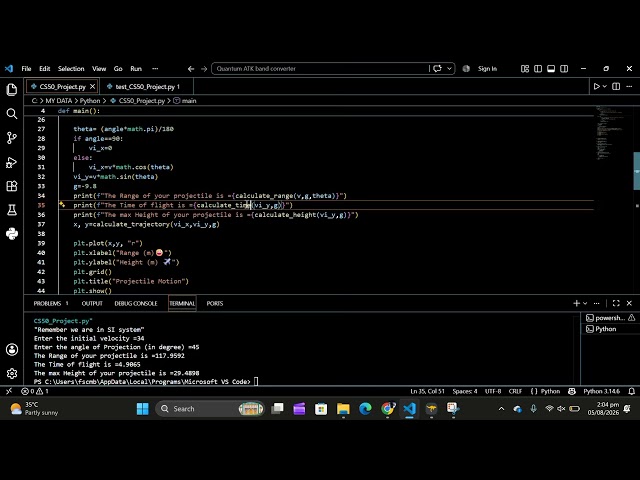Viewport: 640px width, 480px height.
Task: Open the Source Control view
Action: pos(12,138)
